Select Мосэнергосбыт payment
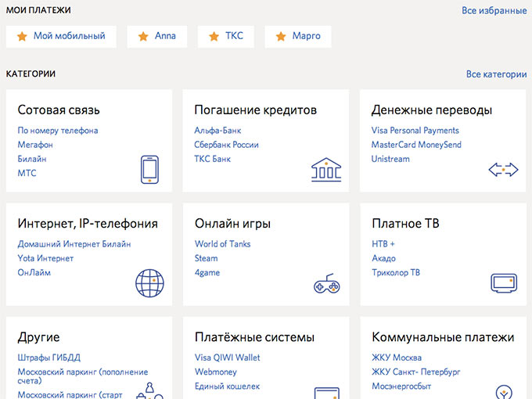This screenshot has height=399, width=532. point(401,386)
